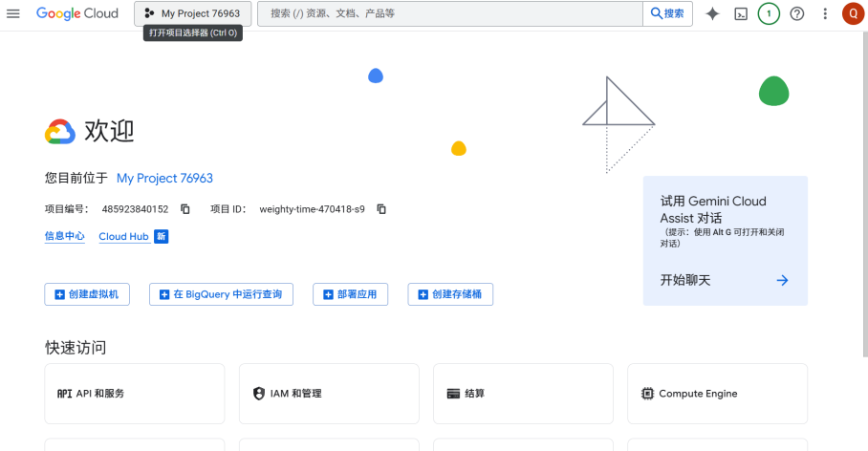Open notifications badge showing 1
This screenshot has width=868, height=451.
click(x=769, y=13)
